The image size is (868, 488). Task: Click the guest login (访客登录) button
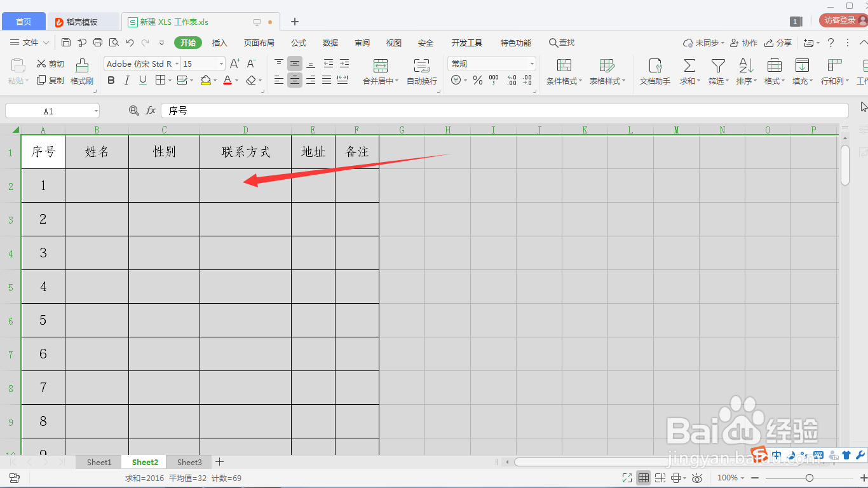pyautogui.click(x=843, y=20)
